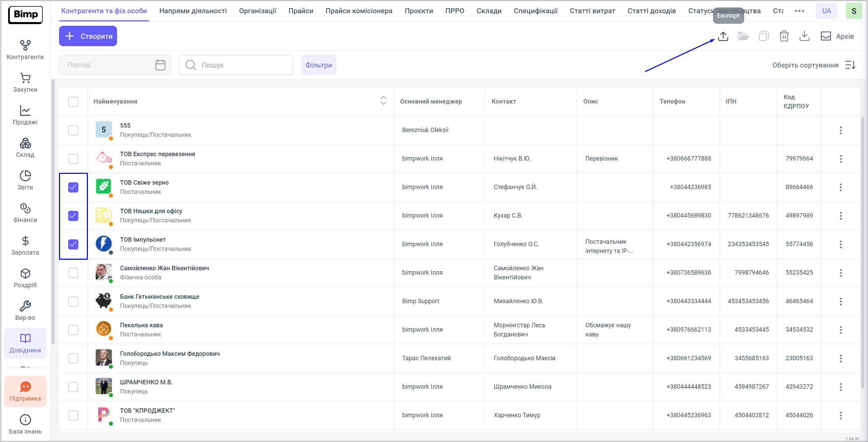Screen dimensions: 868x442
Task: Open more tabs via three dots
Action: click(799, 11)
